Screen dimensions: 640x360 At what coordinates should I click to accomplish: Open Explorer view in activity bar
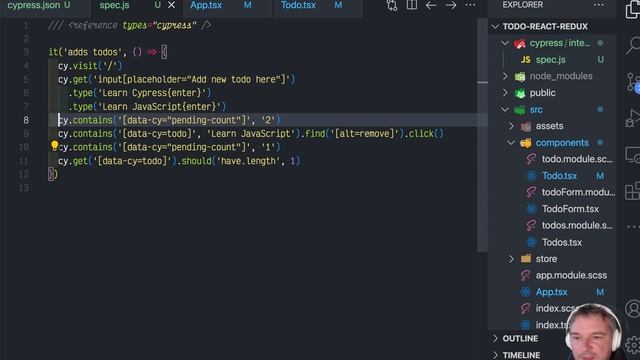[633, 10]
